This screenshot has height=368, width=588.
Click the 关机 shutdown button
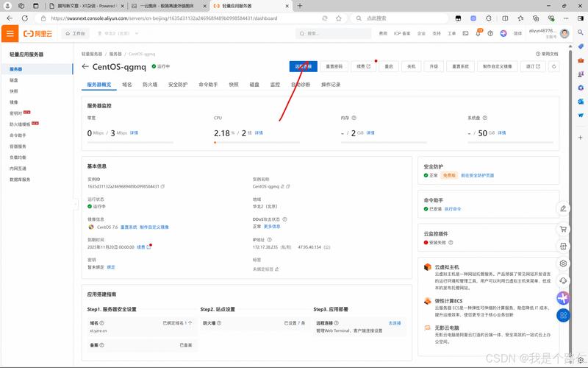[x=412, y=66]
